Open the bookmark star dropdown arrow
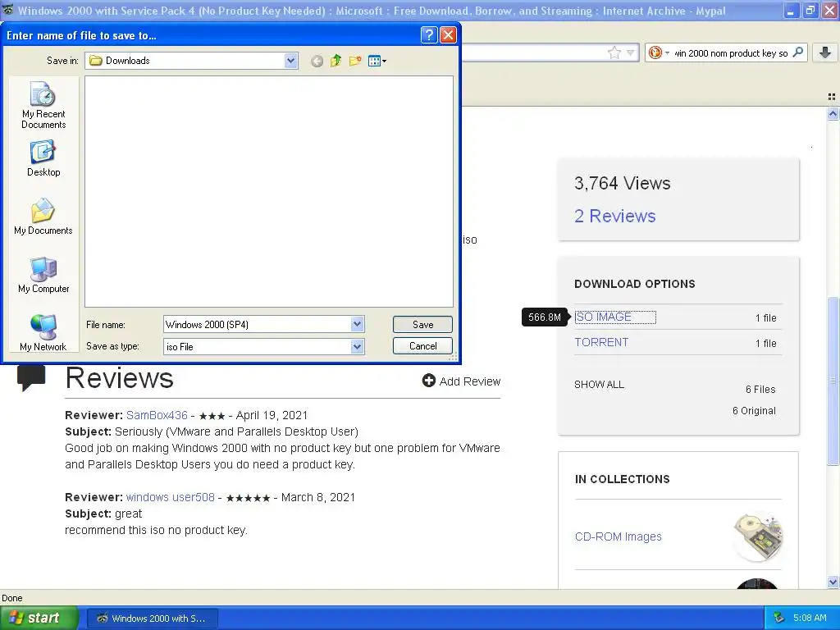Viewport: 840px width, 630px height. (631, 52)
